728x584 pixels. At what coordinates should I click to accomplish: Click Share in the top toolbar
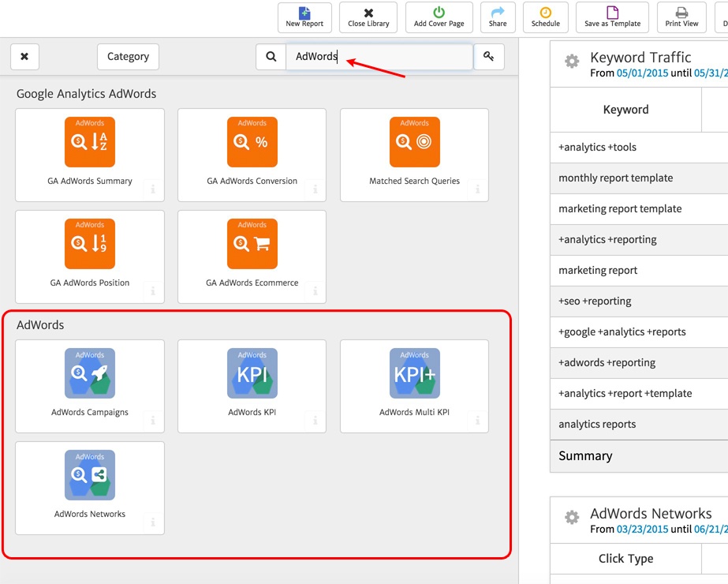498,17
